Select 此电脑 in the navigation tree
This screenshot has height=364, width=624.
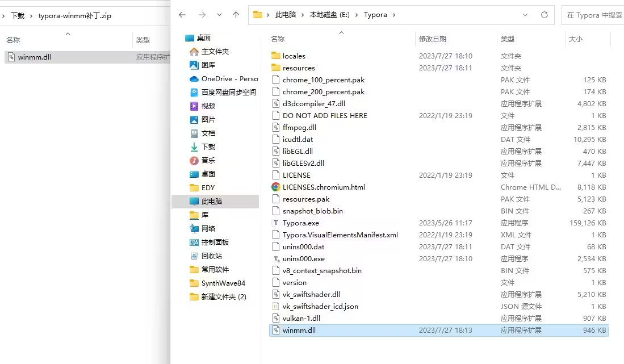pos(211,202)
